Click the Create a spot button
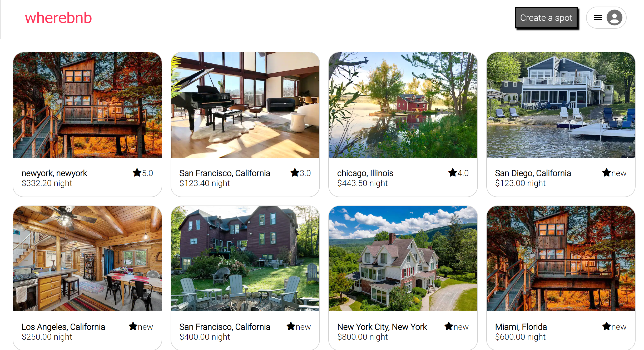Screen dimensions: 644x350 pos(546,18)
